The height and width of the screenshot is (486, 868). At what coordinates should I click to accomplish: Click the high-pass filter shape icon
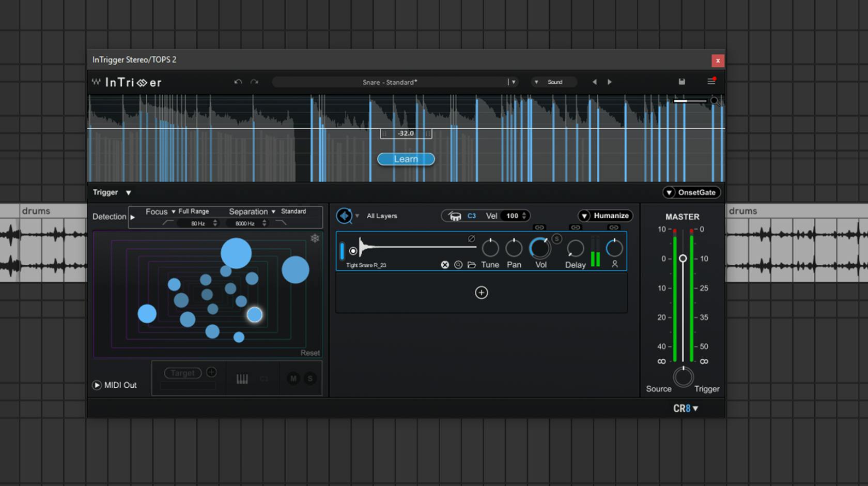(x=168, y=223)
